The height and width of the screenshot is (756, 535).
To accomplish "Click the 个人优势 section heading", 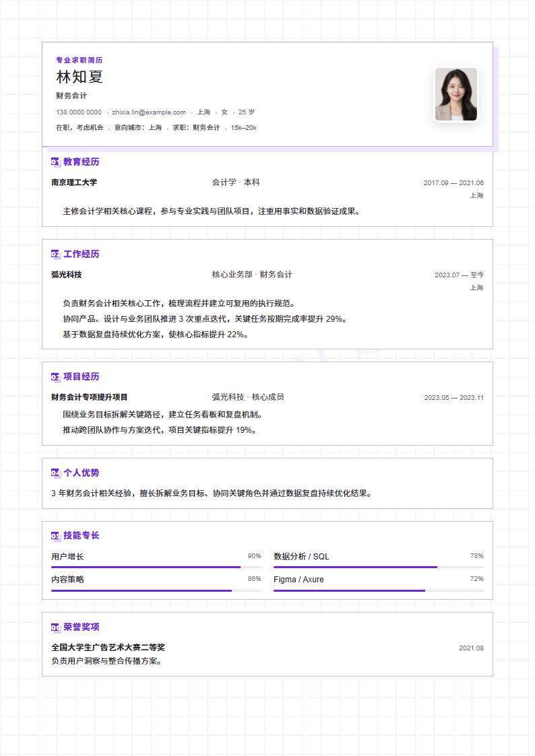I will point(81,473).
